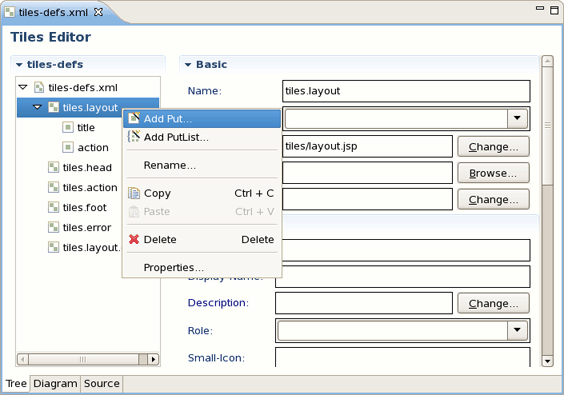Click the form scroll down arrow
Image resolution: width=564 pixels, height=395 pixels.
click(547, 361)
